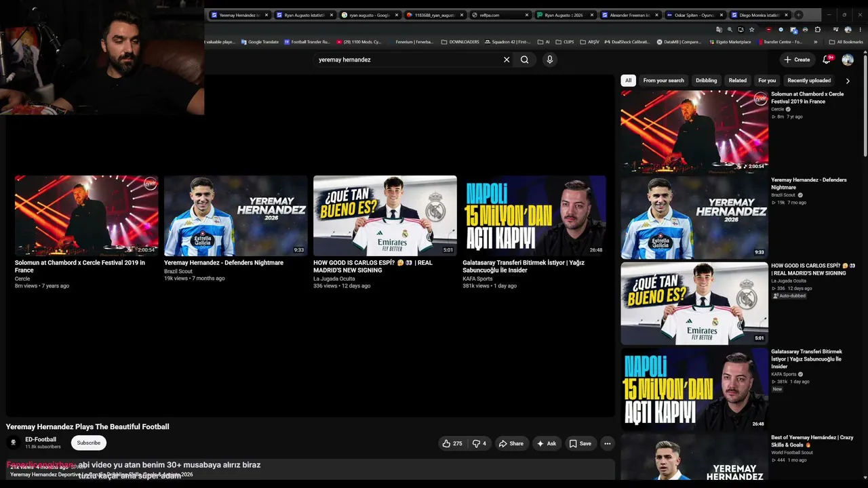Viewport: 868px width, 488px height.
Task: Bookmark this page with the star icon
Action: 751,30
